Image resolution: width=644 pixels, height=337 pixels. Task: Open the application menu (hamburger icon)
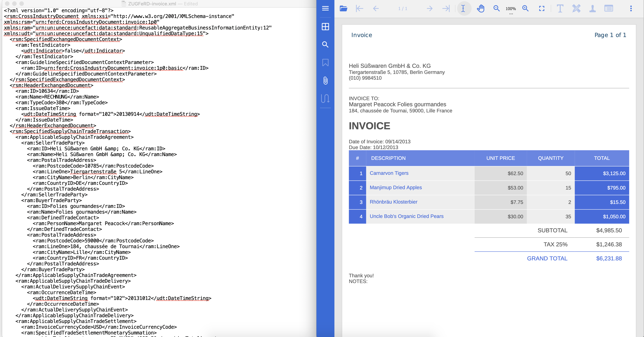point(325,8)
